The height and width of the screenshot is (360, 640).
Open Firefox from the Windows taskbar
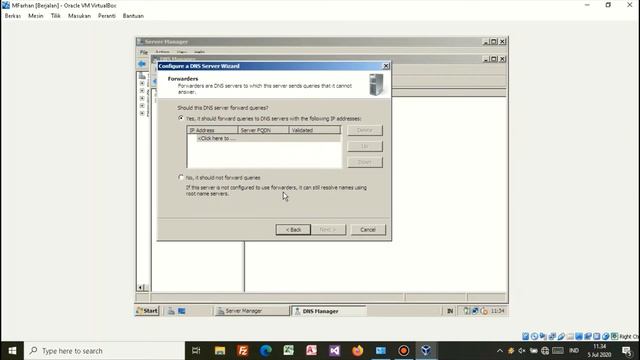pos(358,351)
